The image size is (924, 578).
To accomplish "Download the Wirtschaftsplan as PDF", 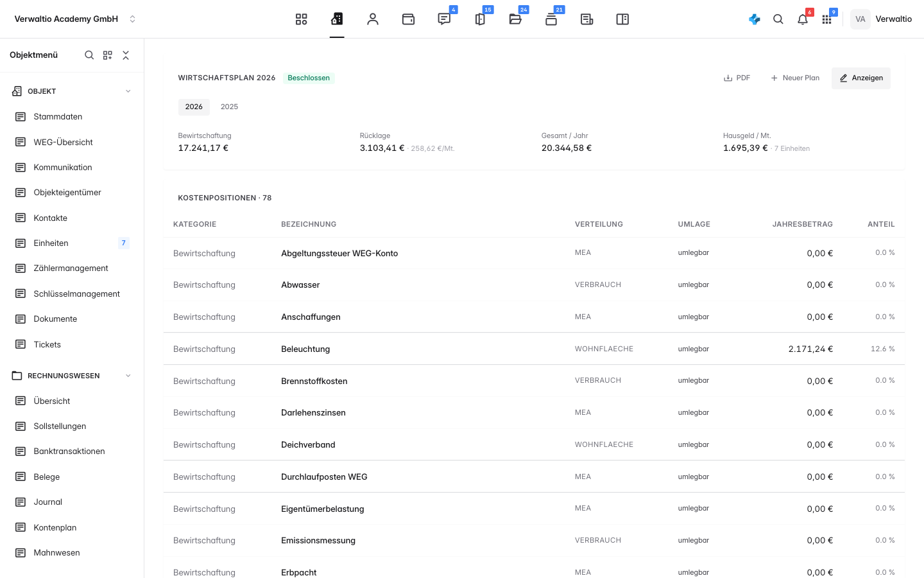I will (737, 78).
